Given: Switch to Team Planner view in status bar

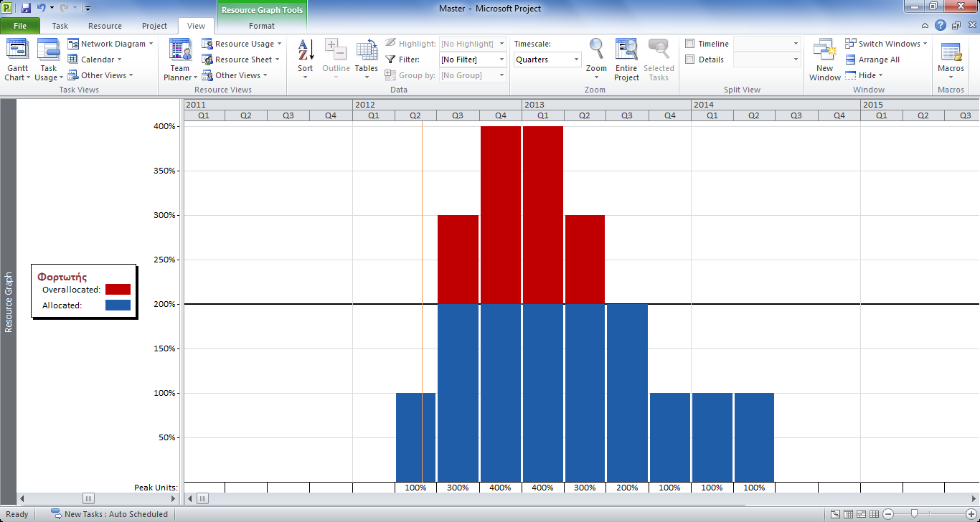Looking at the screenshot, I should [x=862, y=514].
